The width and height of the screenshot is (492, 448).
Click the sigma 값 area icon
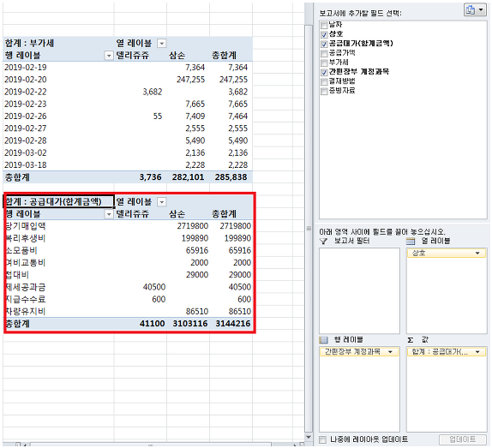tap(410, 340)
